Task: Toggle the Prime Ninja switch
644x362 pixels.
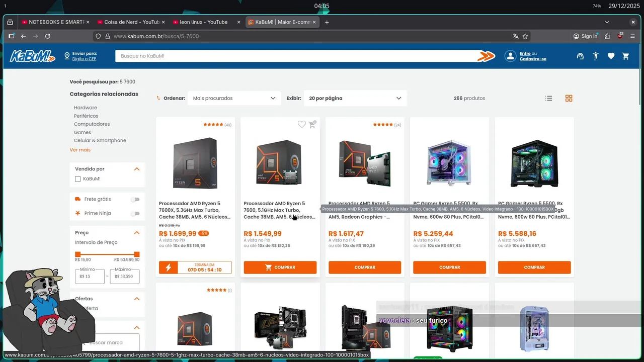Action: pyautogui.click(x=135, y=213)
